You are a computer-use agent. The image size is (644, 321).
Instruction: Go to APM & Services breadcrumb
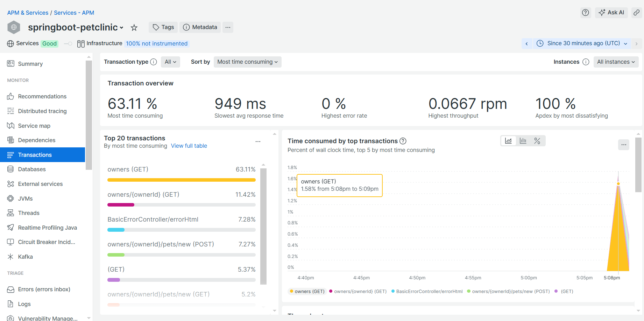click(x=28, y=13)
